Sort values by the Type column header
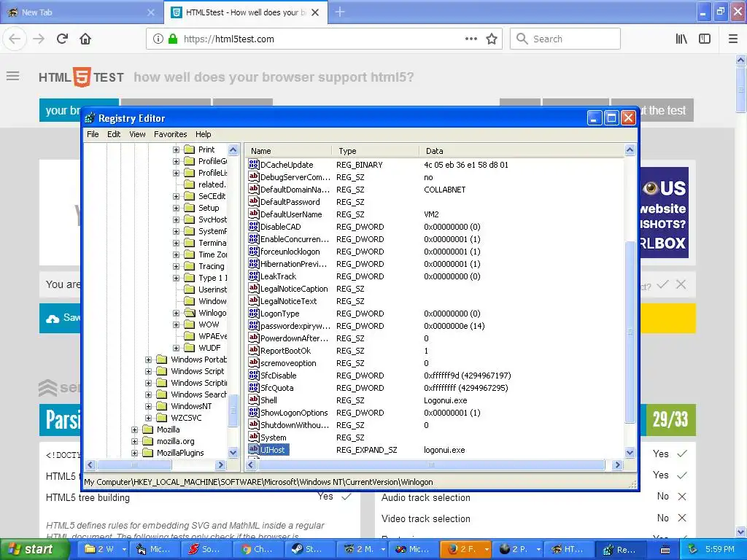 [x=376, y=150]
